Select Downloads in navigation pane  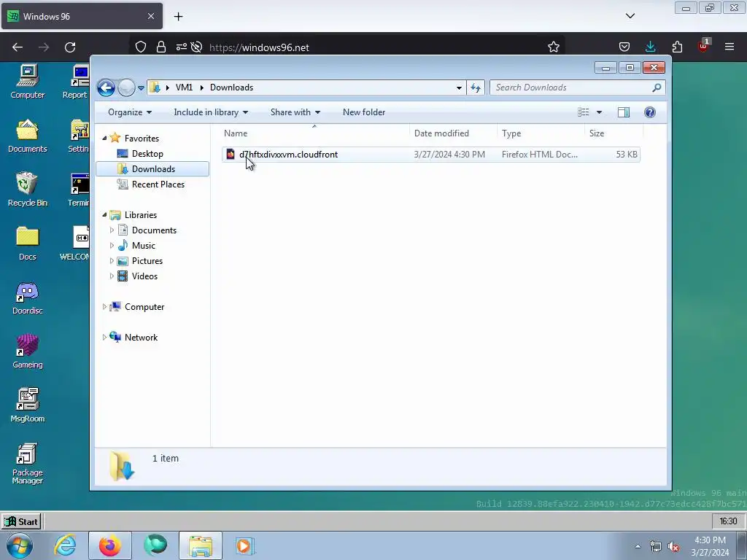[152, 169]
